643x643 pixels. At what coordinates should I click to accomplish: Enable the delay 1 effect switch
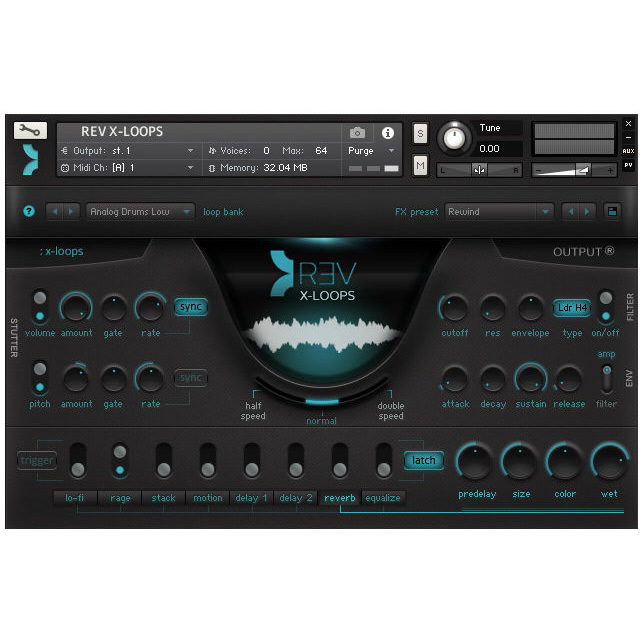(252, 461)
